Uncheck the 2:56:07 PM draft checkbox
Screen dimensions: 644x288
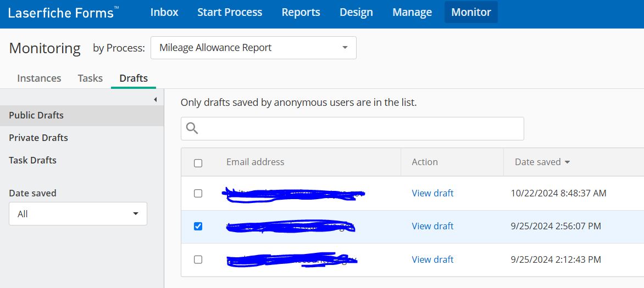point(198,226)
